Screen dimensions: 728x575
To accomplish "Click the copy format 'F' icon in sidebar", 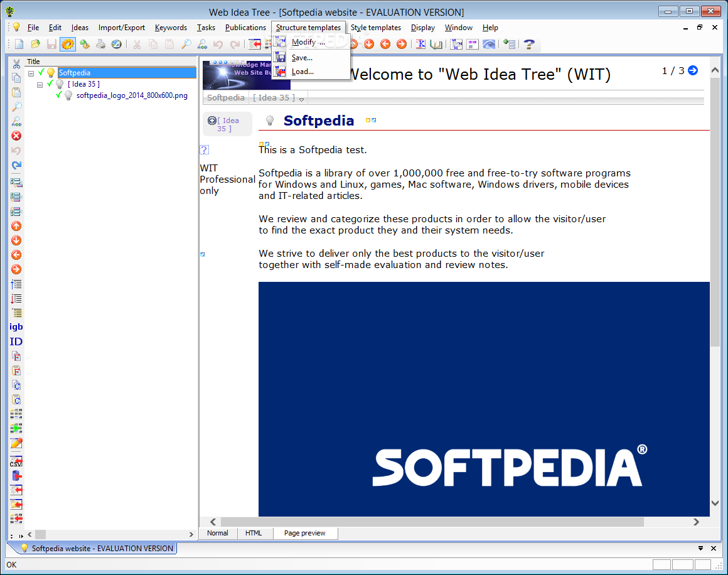I will [x=16, y=357].
